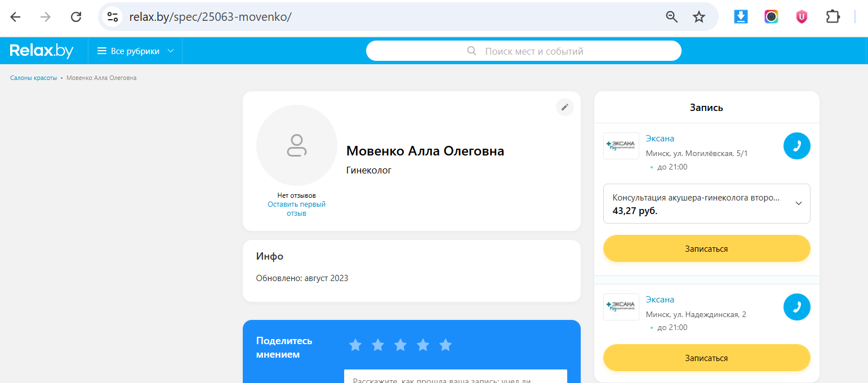Open the Эксана link at Надеждинская address
This screenshot has height=383, width=868.
pos(660,300)
